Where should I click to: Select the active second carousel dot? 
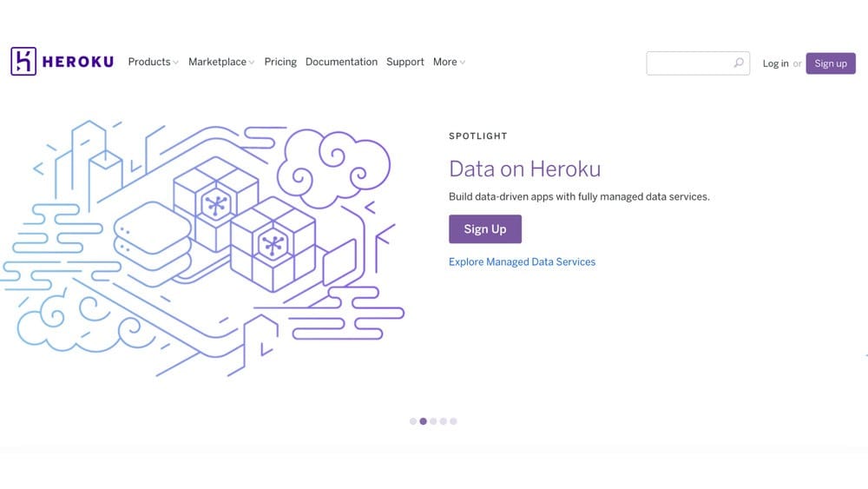[423, 421]
